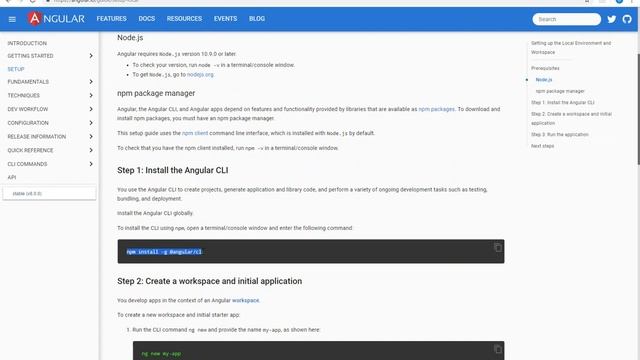Open the npm packages link
Screen dimensions: 640x360
coord(436,109)
